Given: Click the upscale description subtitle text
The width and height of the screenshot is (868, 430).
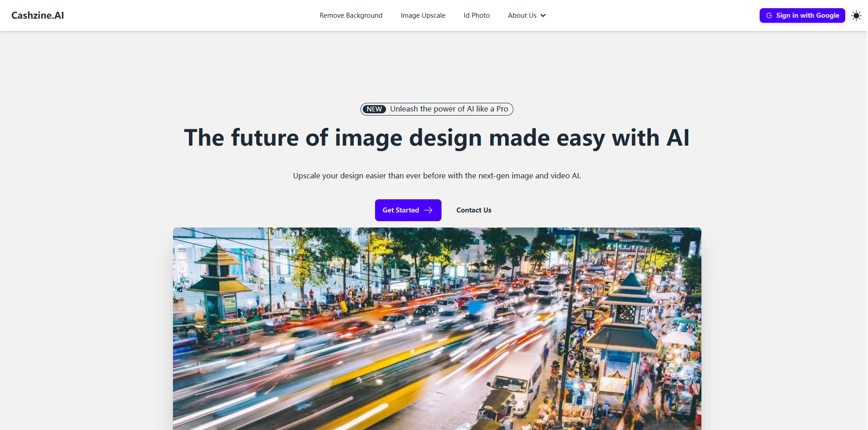Looking at the screenshot, I should [x=437, y=176].
